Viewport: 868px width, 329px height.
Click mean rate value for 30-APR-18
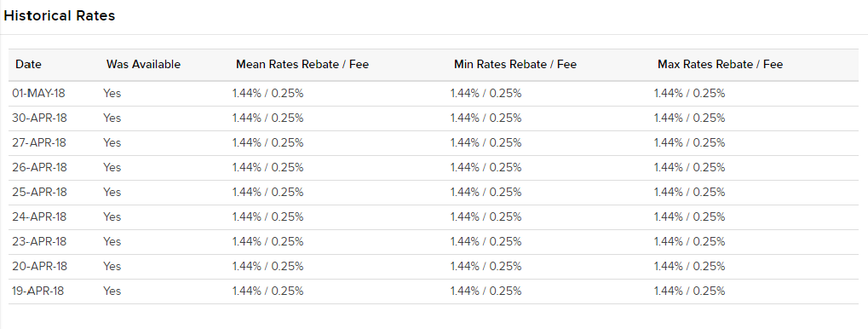(x=268, y=118)
